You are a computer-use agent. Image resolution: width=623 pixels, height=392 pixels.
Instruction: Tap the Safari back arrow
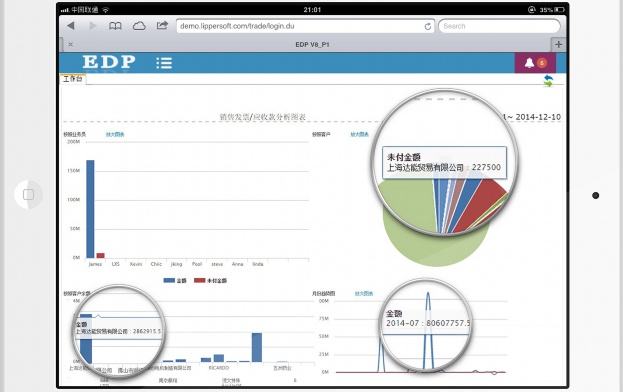tap(71, 26)
